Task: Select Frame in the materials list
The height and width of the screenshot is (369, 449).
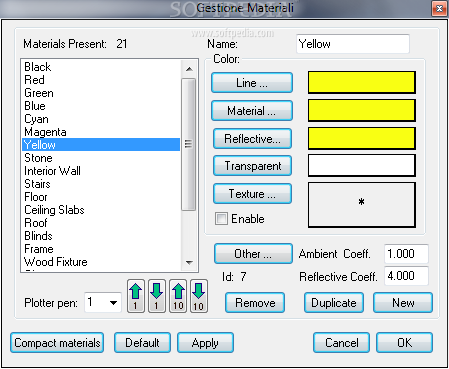Action: click(x=101, y=249)
